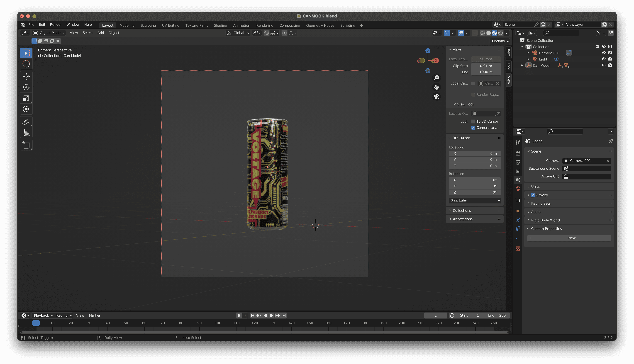
Task: Open the XYZ Euler rotation dropdown
Action: 475,200
